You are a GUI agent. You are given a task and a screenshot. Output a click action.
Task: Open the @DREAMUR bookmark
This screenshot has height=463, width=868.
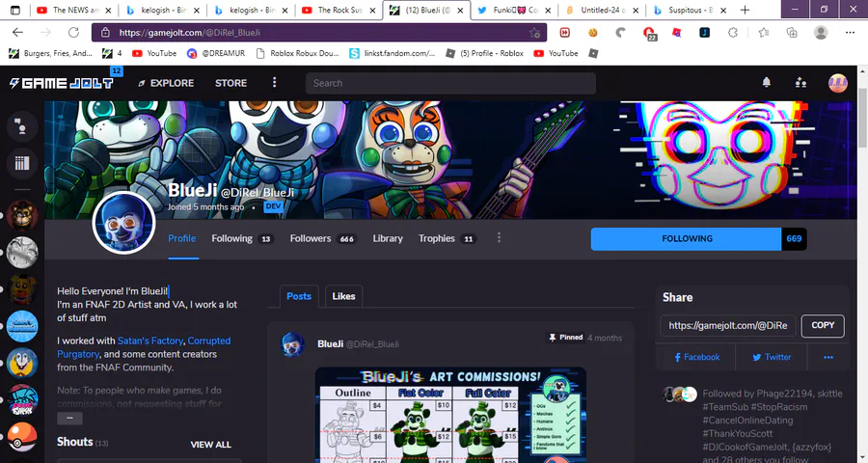click(x=216, y=53)
